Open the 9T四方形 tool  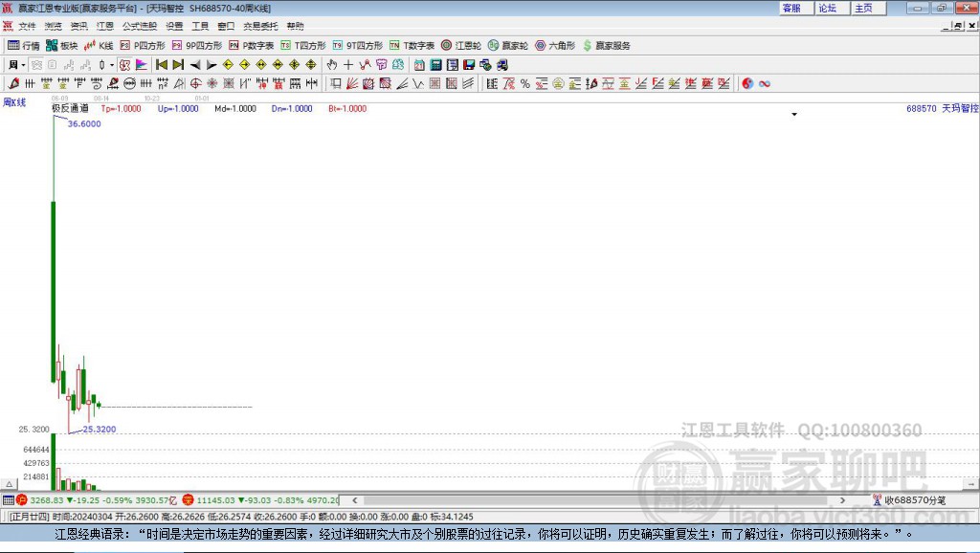point(358,46)
